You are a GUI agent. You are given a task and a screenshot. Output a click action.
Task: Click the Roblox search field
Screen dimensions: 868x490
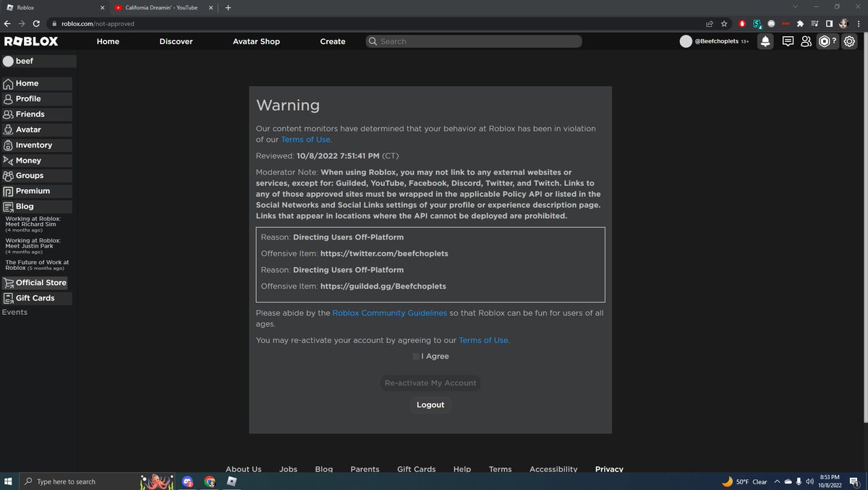click(473, 41)
